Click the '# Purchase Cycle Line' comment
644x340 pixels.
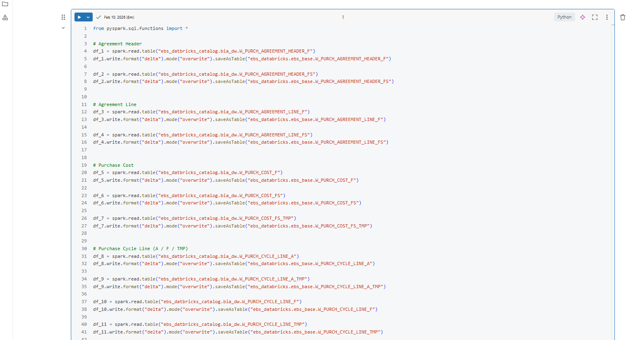click(140, 249)
